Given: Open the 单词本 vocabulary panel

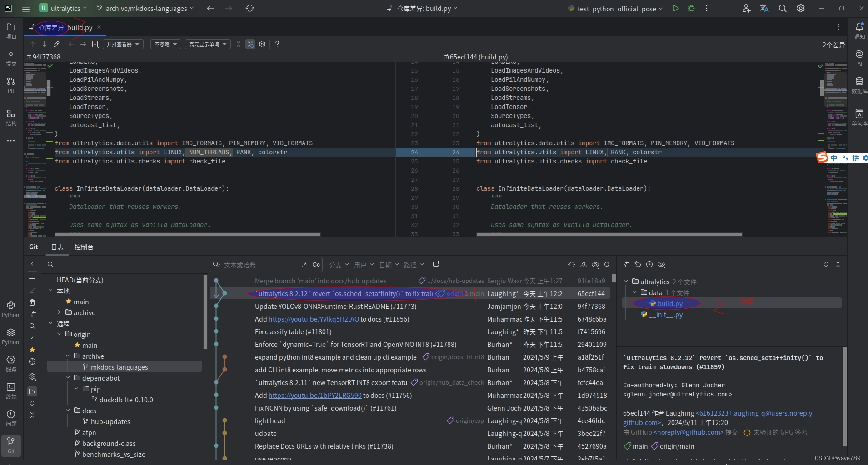Looking at the screenshot, I should (859, 117).
